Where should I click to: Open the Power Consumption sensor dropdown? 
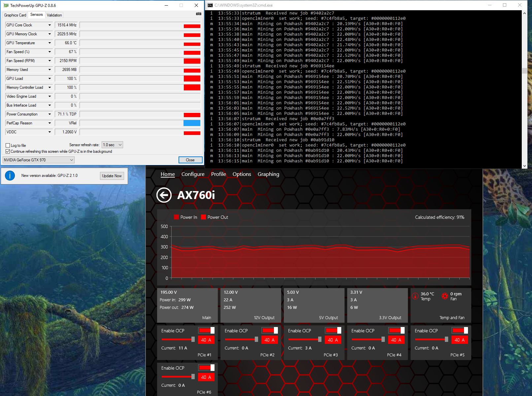(50, 114)
